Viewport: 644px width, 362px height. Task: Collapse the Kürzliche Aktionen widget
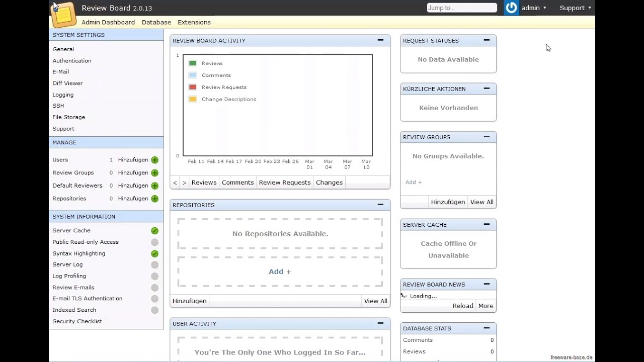coord(487,88)
